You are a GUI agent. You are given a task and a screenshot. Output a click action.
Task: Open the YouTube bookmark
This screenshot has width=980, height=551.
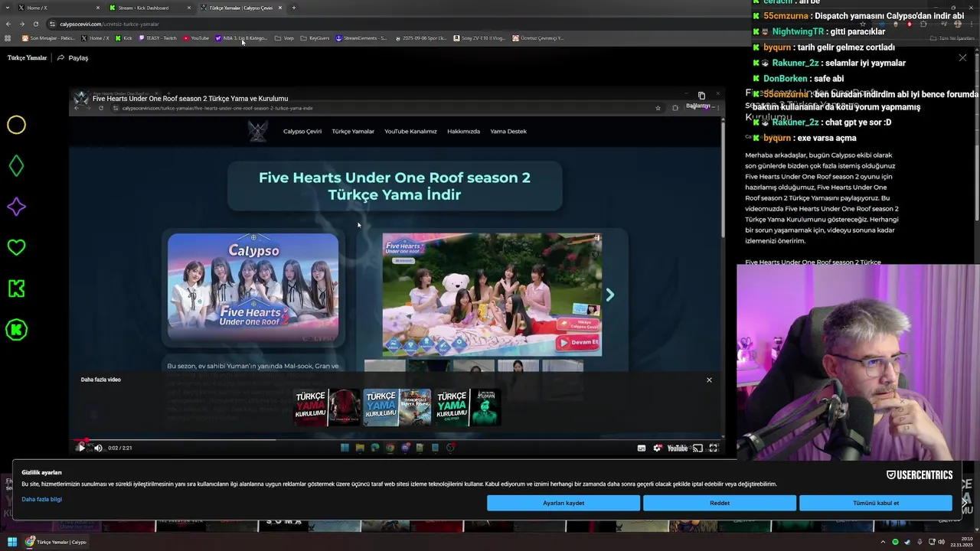pos(195,37)
